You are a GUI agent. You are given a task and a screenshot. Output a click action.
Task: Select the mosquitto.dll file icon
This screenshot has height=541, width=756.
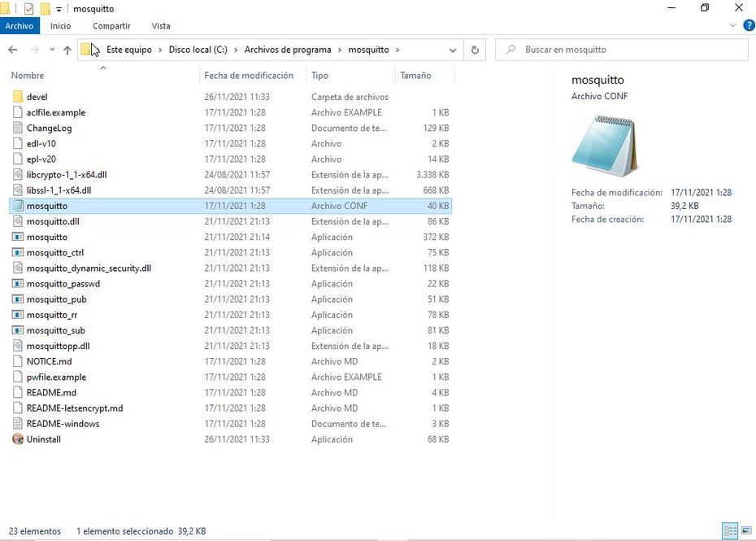pos(18,221)
